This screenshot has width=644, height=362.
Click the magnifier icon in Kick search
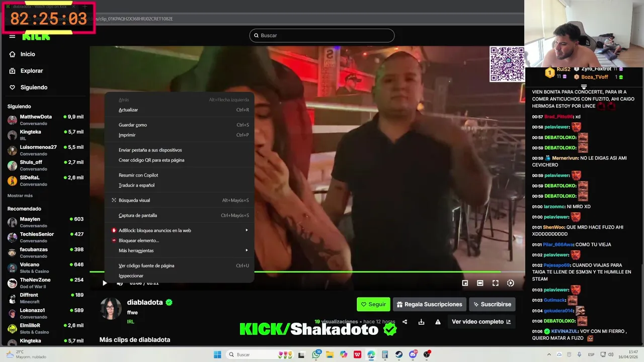[x=256, y=36]
